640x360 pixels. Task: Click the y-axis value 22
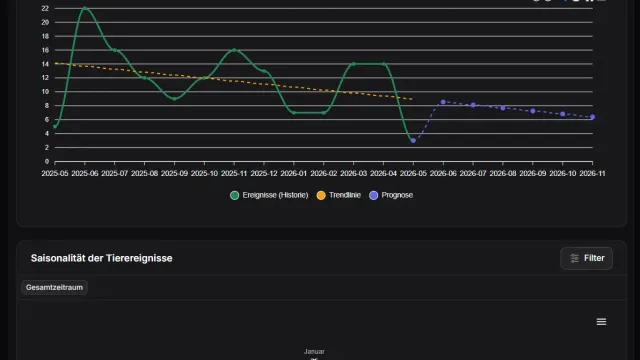45,8
